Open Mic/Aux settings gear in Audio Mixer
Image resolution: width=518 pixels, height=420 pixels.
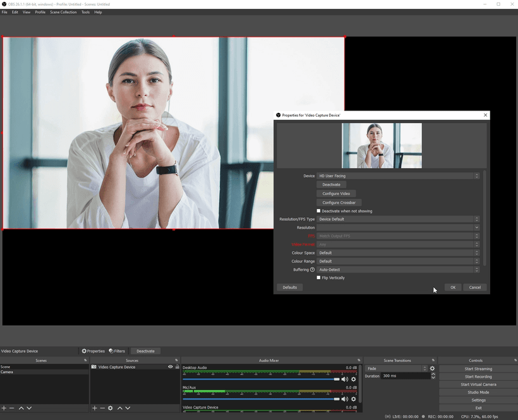pos(353,399)
